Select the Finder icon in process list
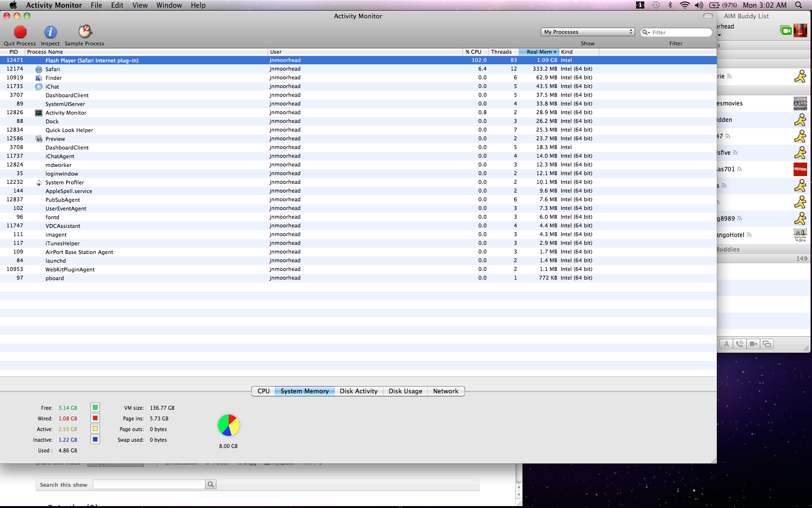 coord(39,78)
